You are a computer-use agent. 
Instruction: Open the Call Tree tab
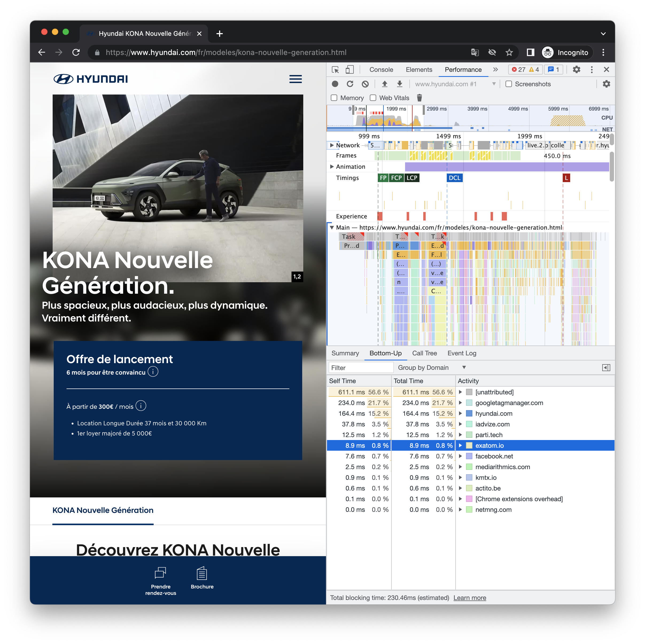pyautogui.click(x=424, y=353)
